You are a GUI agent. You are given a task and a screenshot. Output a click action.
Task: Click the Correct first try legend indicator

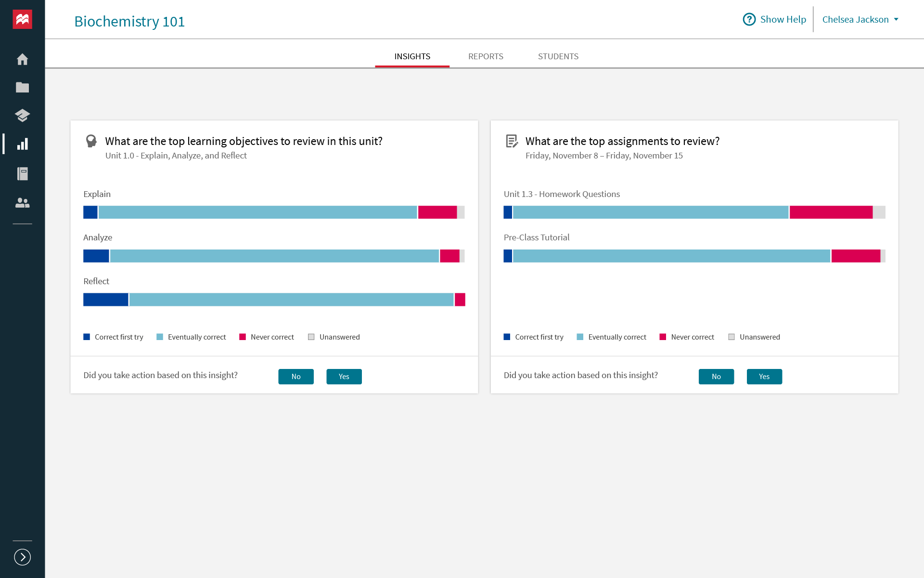click(x=87, y=337)
